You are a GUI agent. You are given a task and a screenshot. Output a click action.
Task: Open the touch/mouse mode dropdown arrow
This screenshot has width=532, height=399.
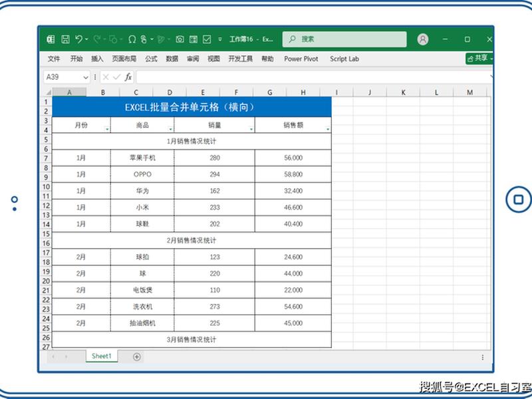click(x=152, y=39)
